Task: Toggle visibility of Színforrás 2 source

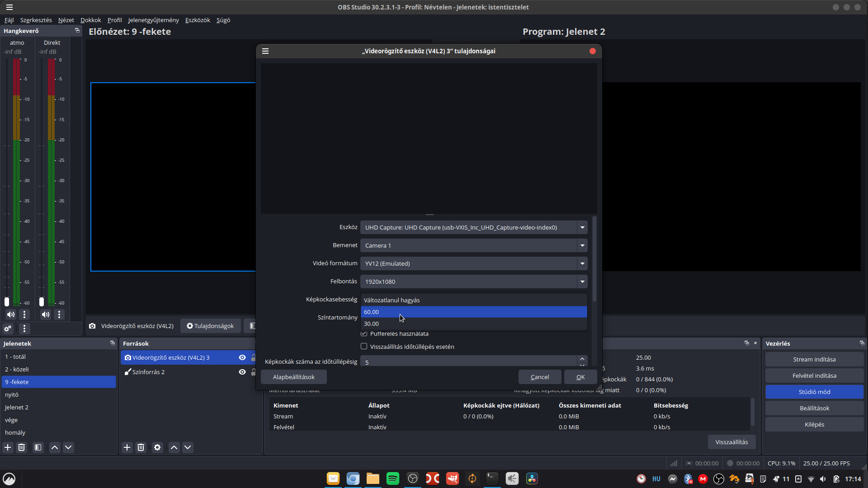Action: [242, 372]
